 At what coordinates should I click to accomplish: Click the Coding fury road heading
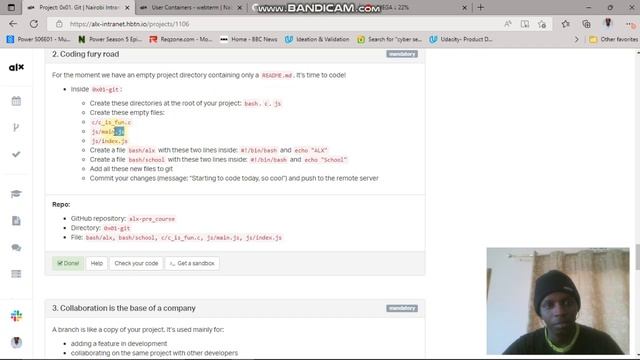coord(86,54)
